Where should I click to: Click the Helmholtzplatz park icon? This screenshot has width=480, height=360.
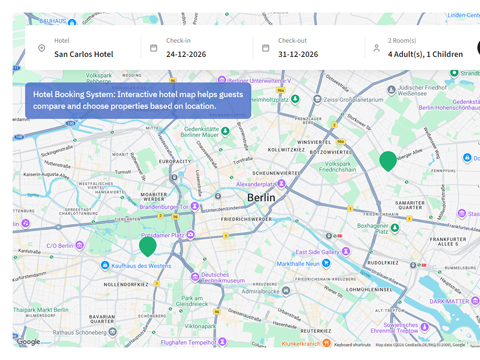pos(295,99)
